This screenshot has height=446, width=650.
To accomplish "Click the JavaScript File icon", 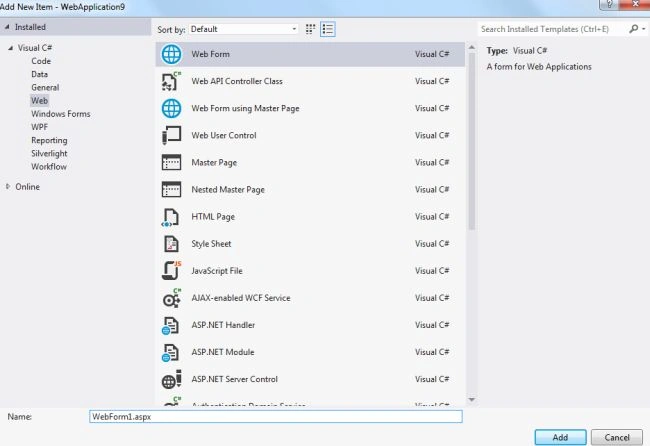I will coord(171,271).
